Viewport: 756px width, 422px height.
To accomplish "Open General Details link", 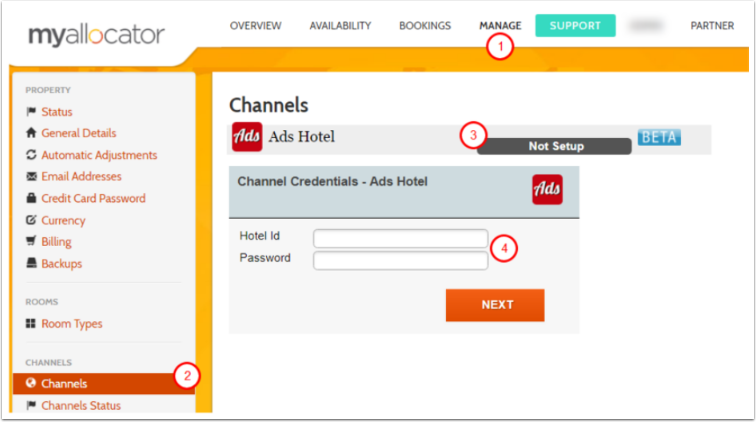I will coord(79,133).
